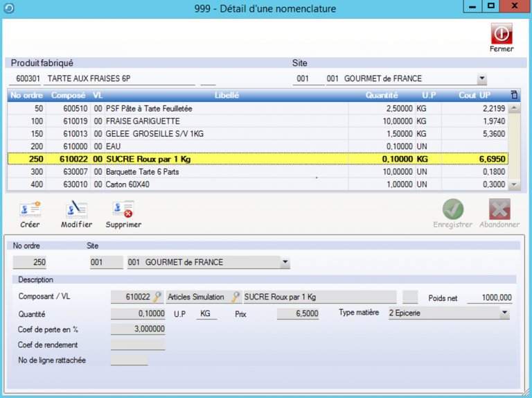Expand the lower Site dropdown in detail panel
This screenshot has width=532, height=398.
(x=285, y=263)
